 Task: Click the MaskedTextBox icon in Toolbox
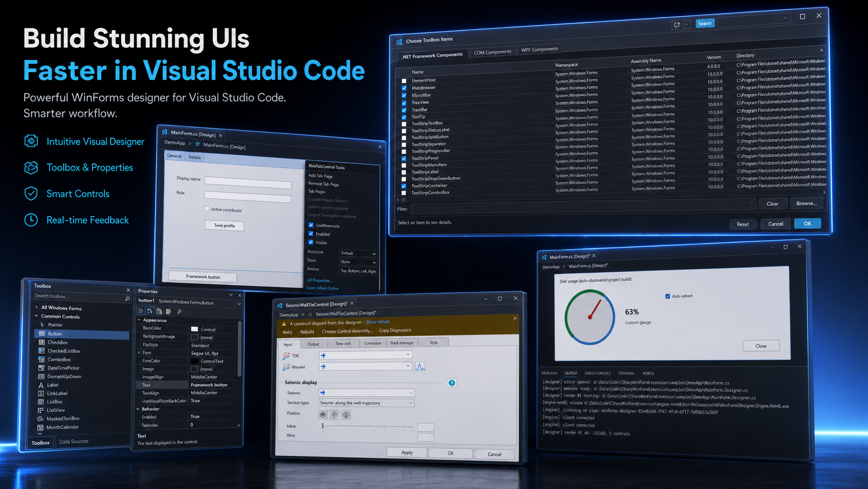(x=40, y=418)
